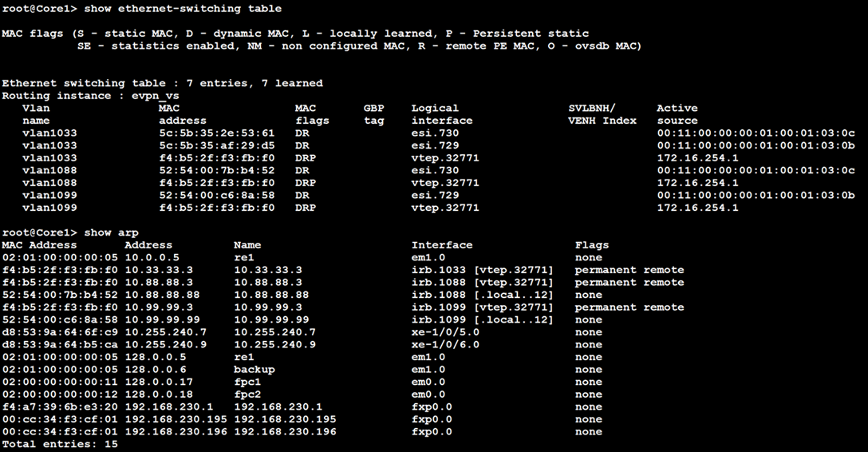Click the 'fpc1' name in ARP table
Image resolution: width=868 pixels, height=452 pixels.
[x=247, y=382]
